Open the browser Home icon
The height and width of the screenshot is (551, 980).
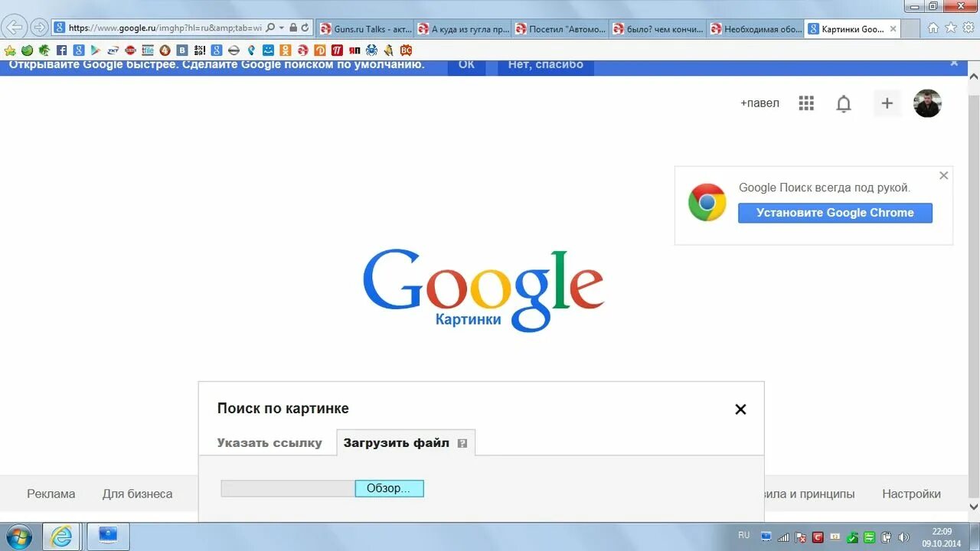(933, 28)
